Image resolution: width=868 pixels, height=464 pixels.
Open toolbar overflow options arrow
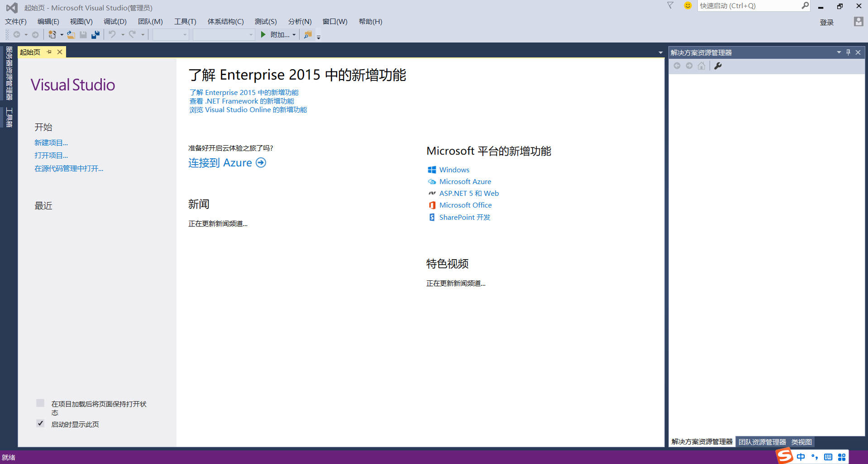[x=319, y=37]
